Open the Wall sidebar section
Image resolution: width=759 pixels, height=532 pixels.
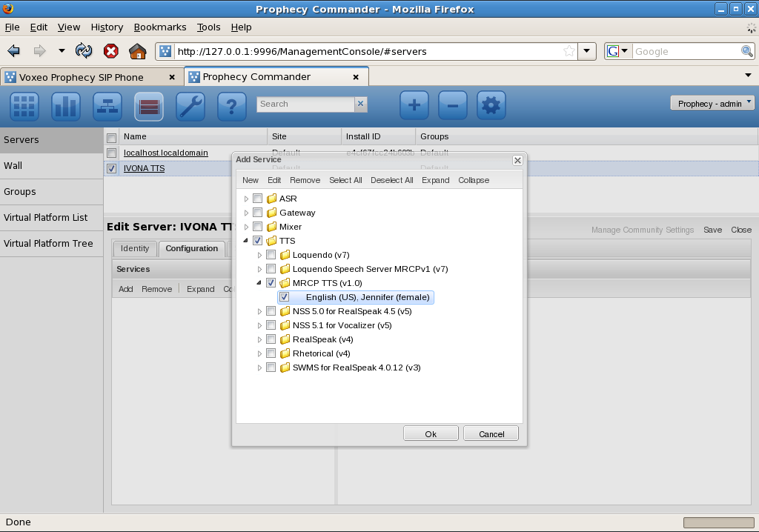[x=51, y=165]
